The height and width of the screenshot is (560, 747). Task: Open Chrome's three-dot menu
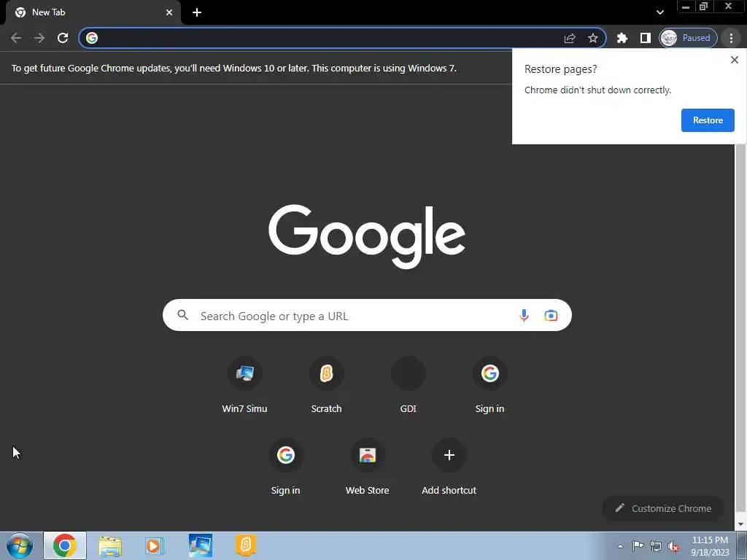click(x=731, y=38)
